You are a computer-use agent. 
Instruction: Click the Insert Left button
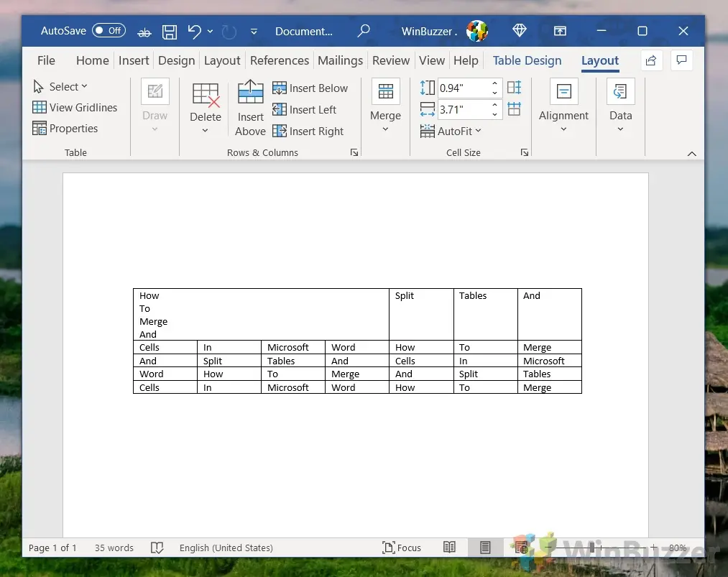(x=304, y=109)
